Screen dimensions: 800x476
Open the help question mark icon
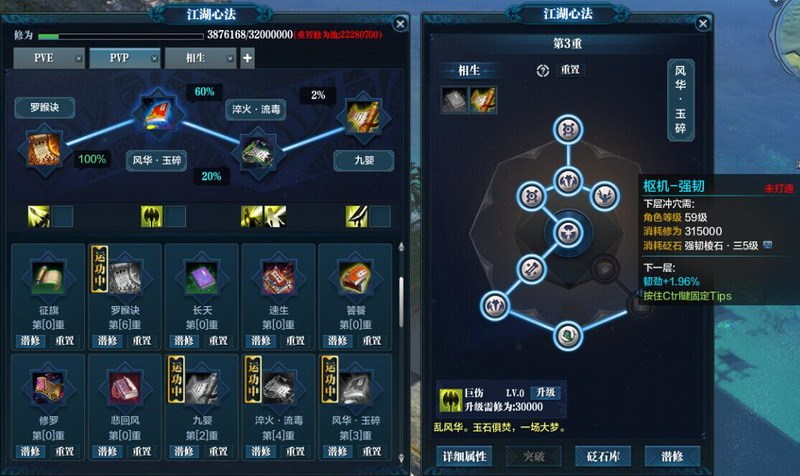click(542, 70)
